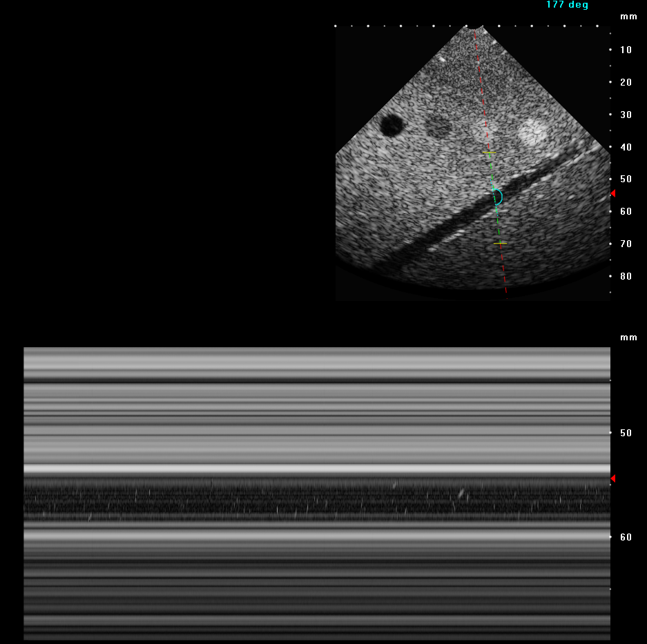Click the 10 mm depth label
The height and width of the screenshot is (644, 647).
[x=626, y=50]
